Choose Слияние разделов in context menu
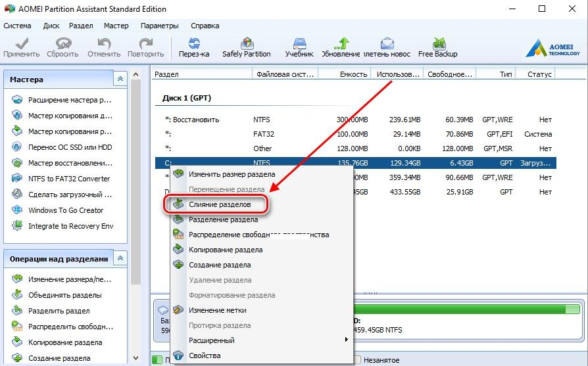Viewport: 588px width, 366px height. [262, 204]
